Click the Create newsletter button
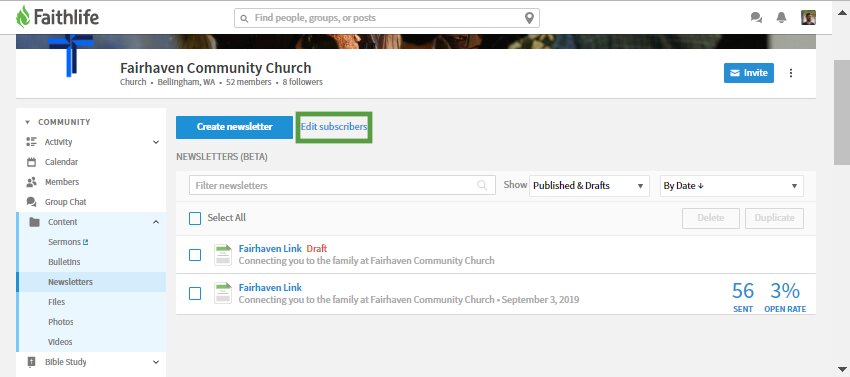Viewport: 850px width, 377px height. 234,127
